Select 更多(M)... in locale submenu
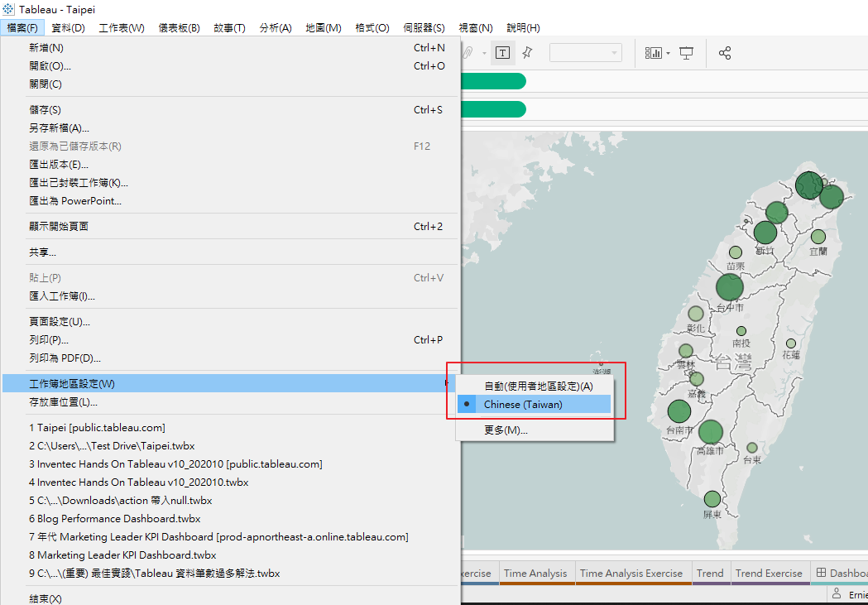This screenshot has width=868, height=605. 535,430
